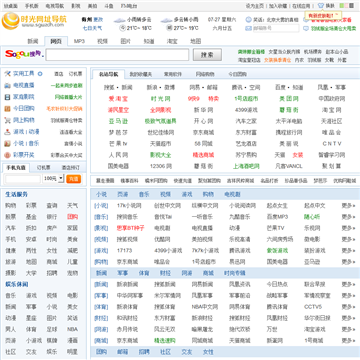Expand 更多 in the 体育 row
The width and height of the screenshot is (360, 360).
click(x=348, y=307)
